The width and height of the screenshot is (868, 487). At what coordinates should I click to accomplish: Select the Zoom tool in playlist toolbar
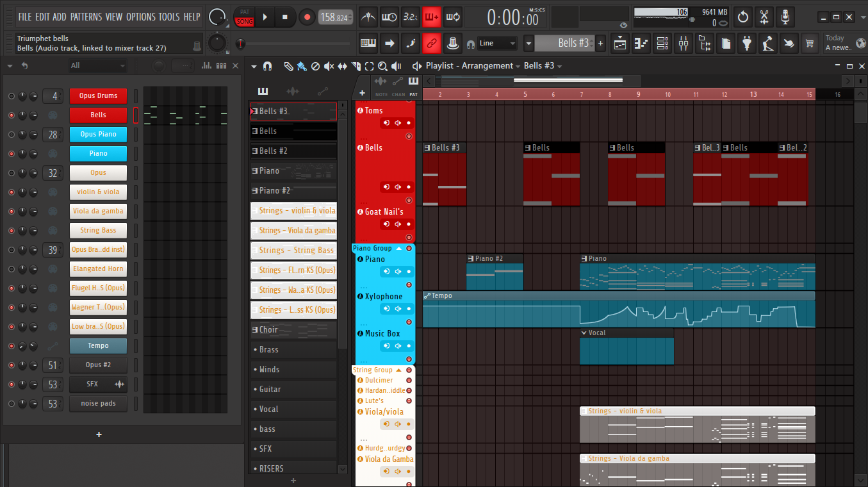point(382,66)
